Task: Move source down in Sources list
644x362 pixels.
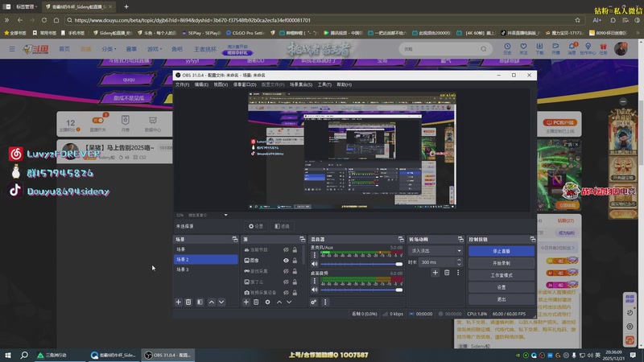Action: point(289,302)
